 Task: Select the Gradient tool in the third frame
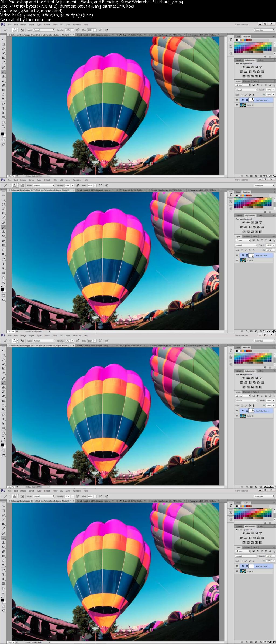point(4,401)
